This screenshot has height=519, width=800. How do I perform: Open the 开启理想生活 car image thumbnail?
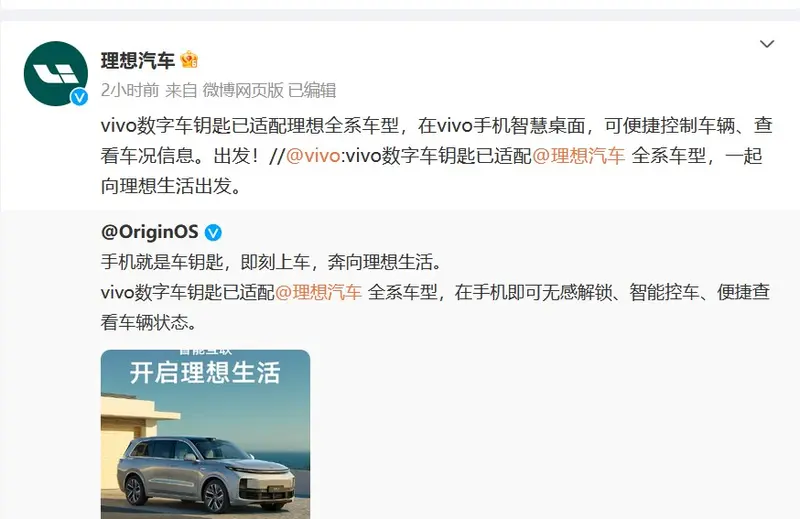pyautogui.click(x=205, y=434)
